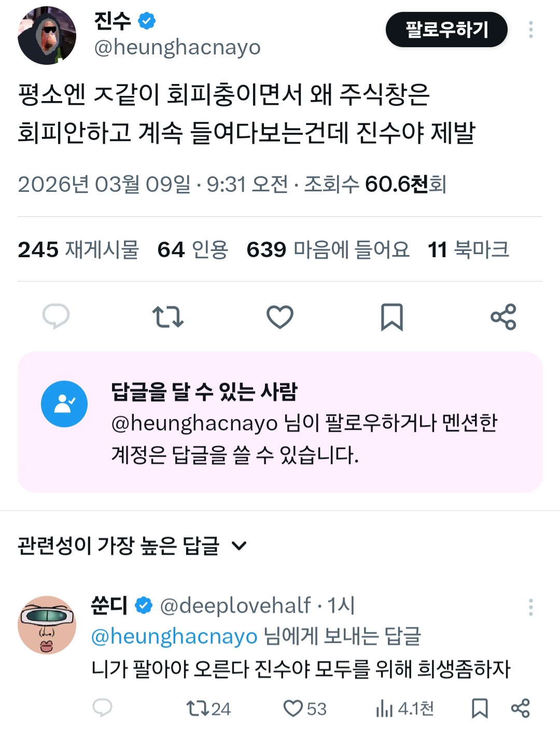The image size is (560, 729).
Task: Bookmark 쑨디's reply
Action: coord(480,708)
